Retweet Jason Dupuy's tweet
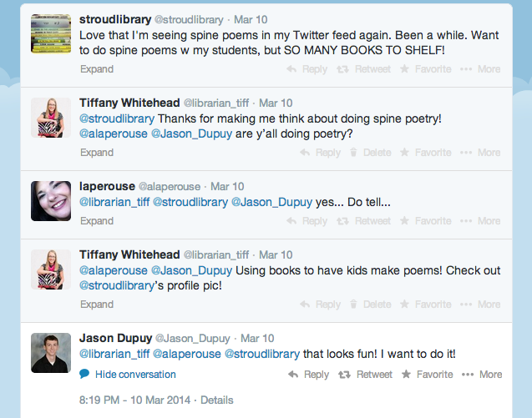 (x=365, y=375)
